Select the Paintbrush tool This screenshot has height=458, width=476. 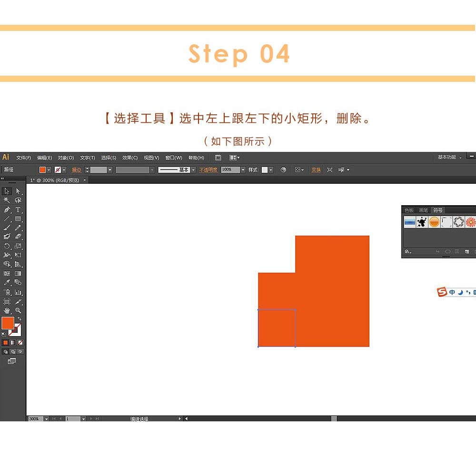coord(7,228)
